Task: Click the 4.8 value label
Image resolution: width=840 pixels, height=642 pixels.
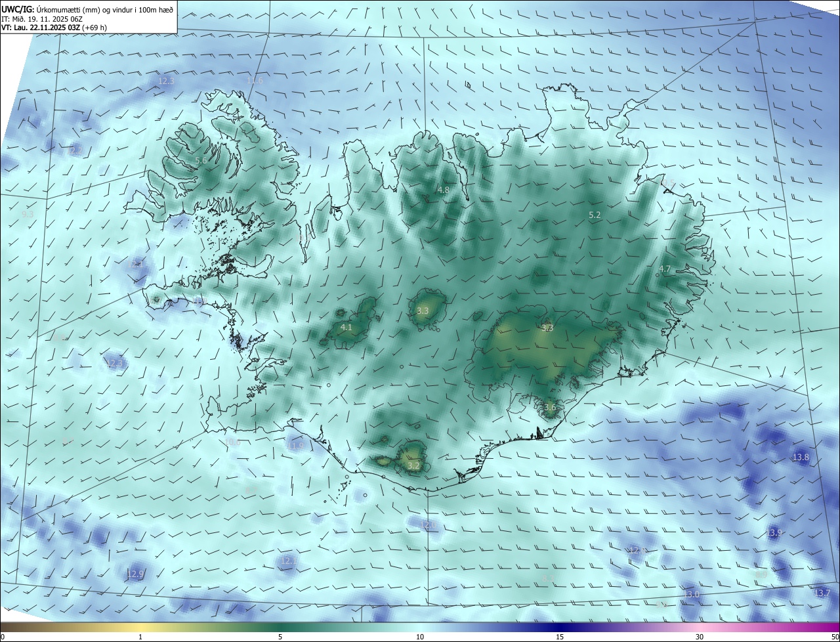Action: point(444,190)
